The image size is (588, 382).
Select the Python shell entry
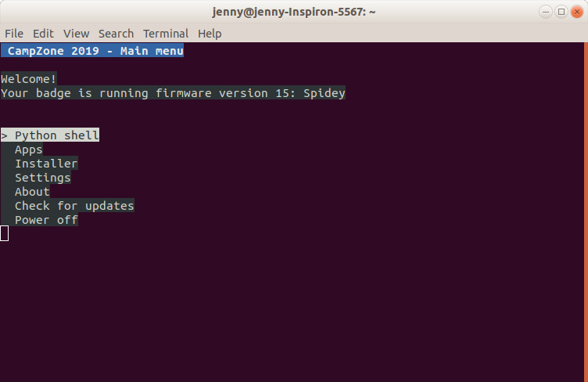point(56,135)
